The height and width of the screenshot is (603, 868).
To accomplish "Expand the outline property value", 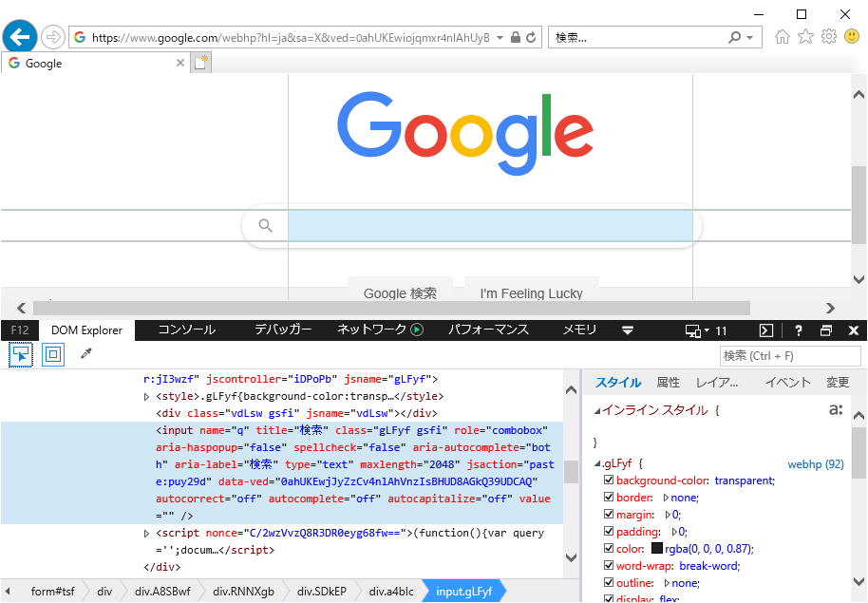I will 667,583.
